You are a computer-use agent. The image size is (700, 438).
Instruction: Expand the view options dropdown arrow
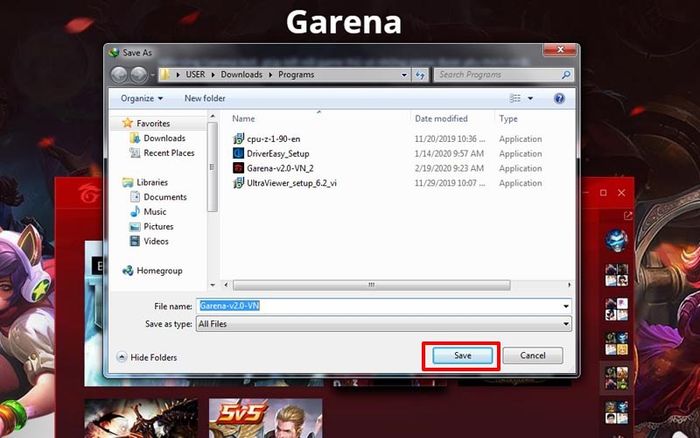(x=530, y=98)
